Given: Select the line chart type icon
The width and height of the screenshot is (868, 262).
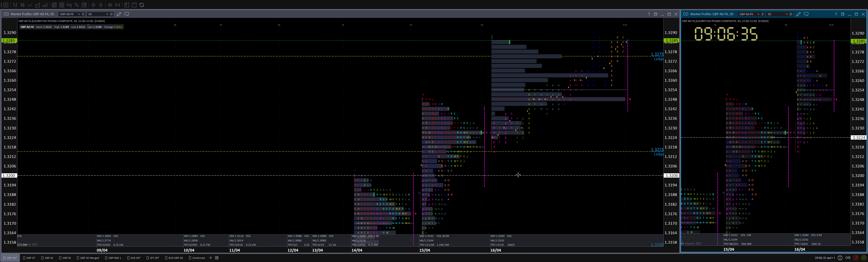Looking at the screenshot, I should point(30,5).
